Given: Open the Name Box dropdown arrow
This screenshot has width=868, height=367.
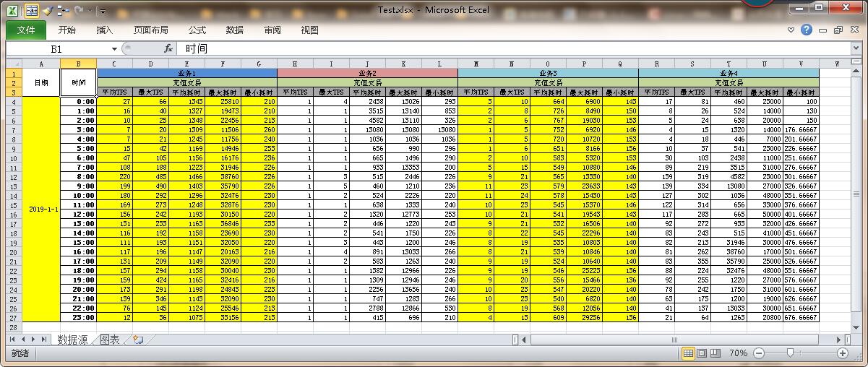Looking at the screenshot, I should tap(114, 48).
